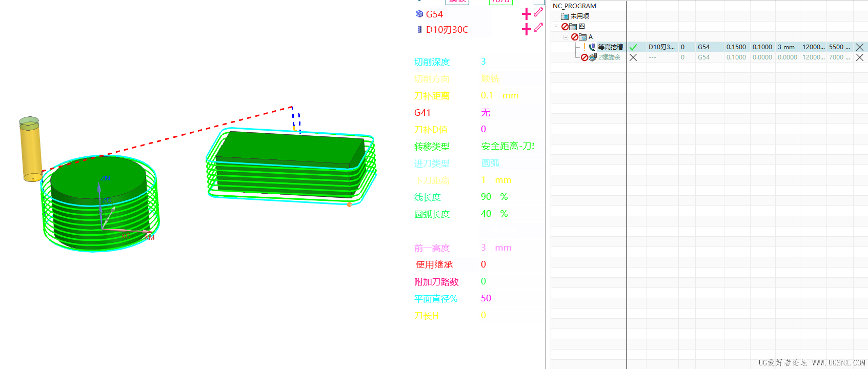Collapse the A program group

click(566, 37)
